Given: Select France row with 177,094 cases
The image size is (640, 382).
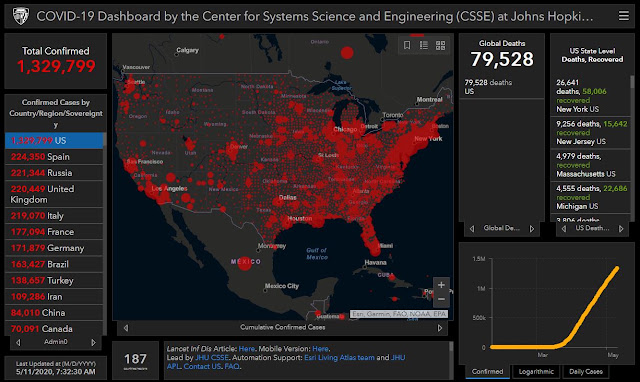Looking at the screenshot, I should [x=54, y=232].
